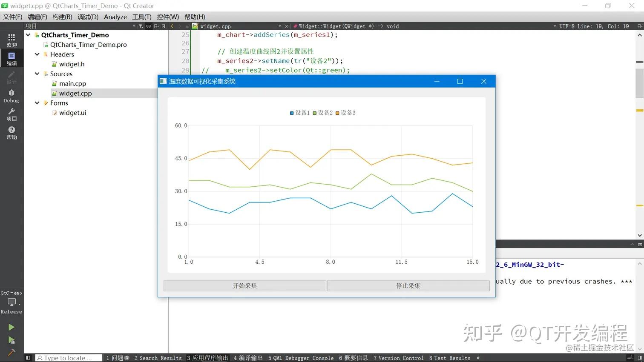
Task: Open the 欢迎 Welcome mode
Action: tap(11, 38)
